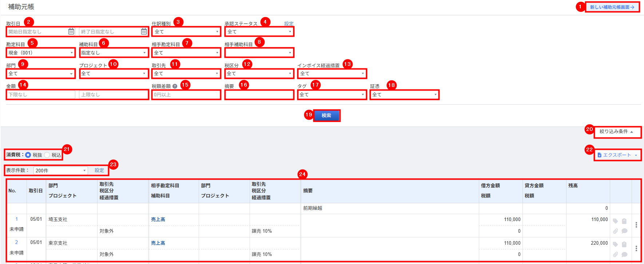This screenshot has width=644, height=264.
Task: Open the 勘定科目 dropdown showing 現金（001）
Action: pyautogui.click(x=41, y=53)
